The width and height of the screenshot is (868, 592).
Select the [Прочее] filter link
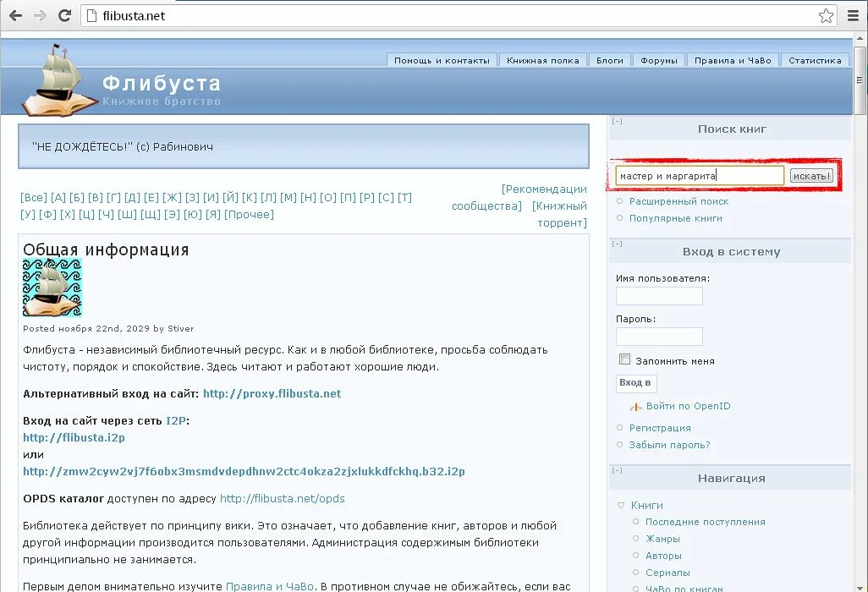click(x=249, y=214)
